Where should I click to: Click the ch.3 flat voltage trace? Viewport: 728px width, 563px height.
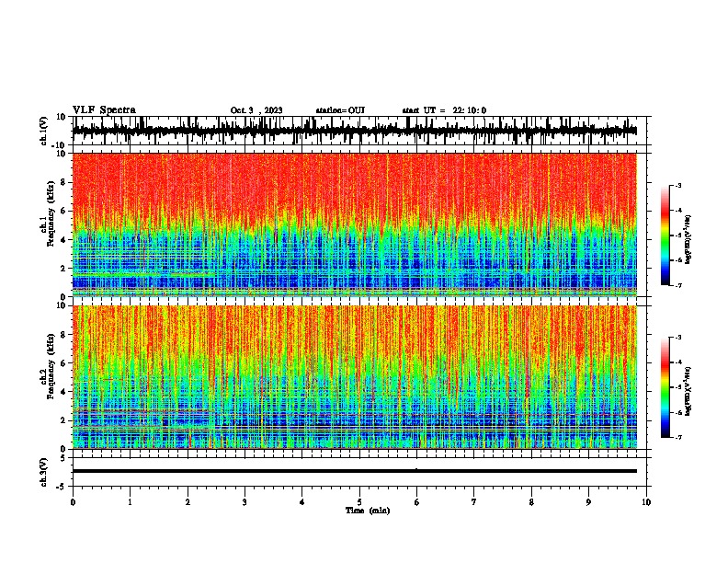coord(355,471)
